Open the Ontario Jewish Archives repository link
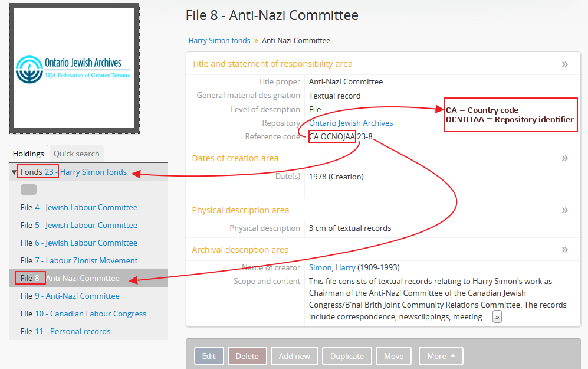 351,123
